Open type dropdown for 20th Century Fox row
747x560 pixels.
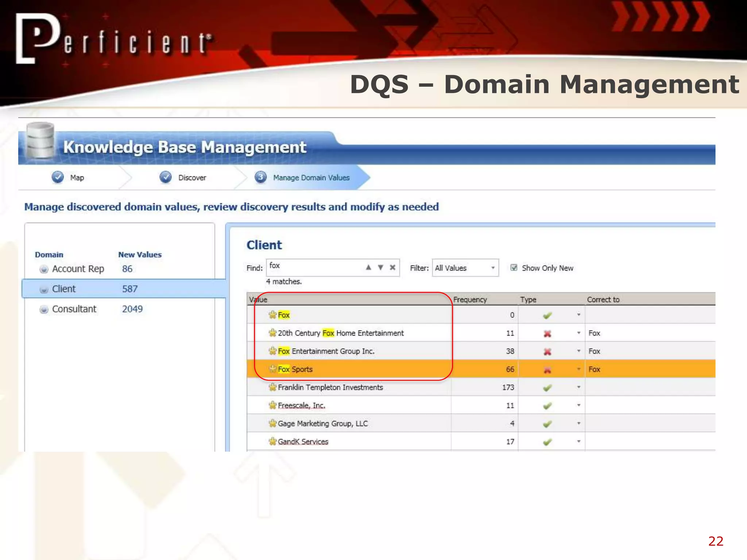click(579, 333)
